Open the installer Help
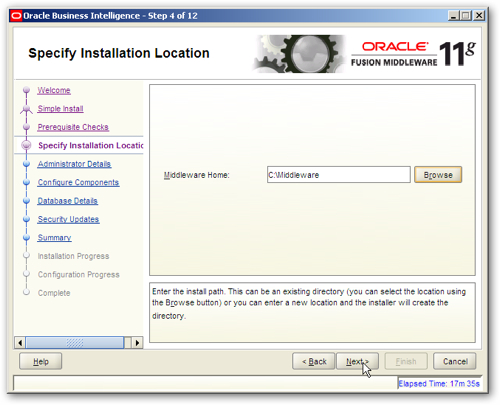 (x=41, y=361)
